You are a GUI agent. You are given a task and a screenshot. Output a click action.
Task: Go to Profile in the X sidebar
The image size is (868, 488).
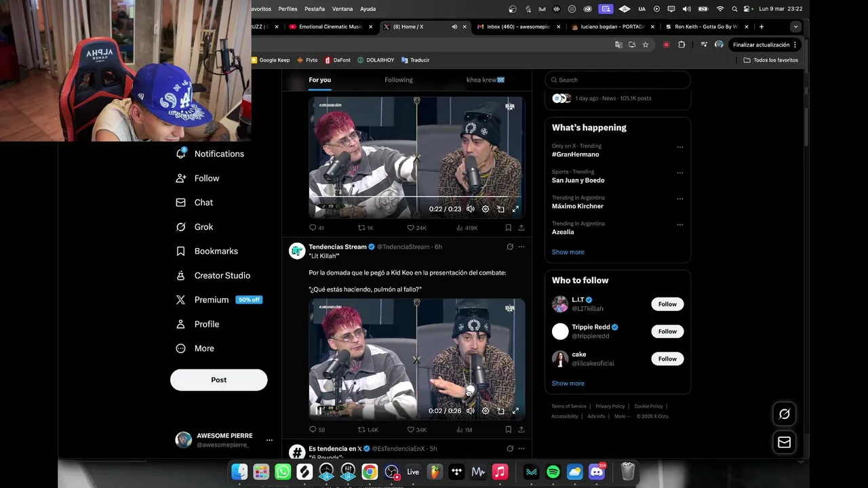[x=197, y=324]
